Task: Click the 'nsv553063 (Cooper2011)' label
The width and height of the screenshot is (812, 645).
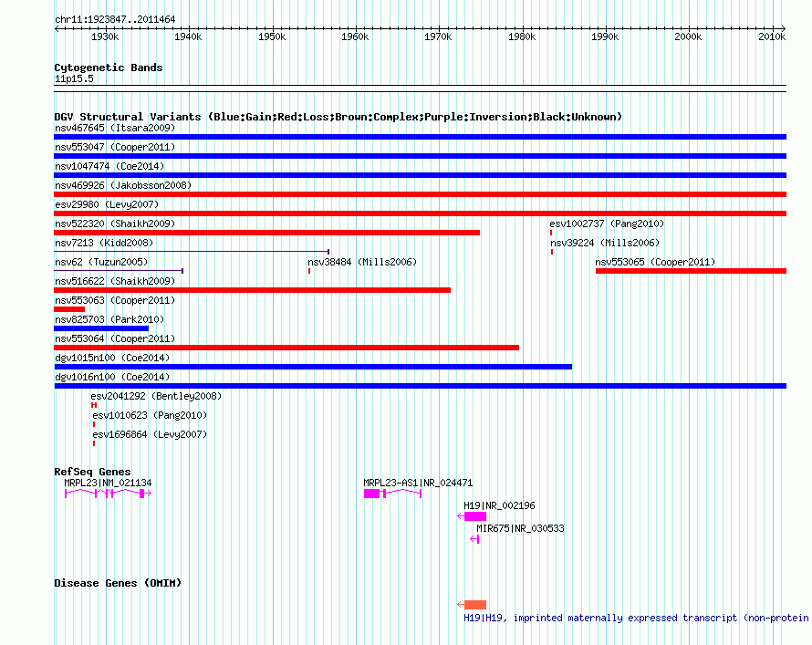Action: coord(115,300)
